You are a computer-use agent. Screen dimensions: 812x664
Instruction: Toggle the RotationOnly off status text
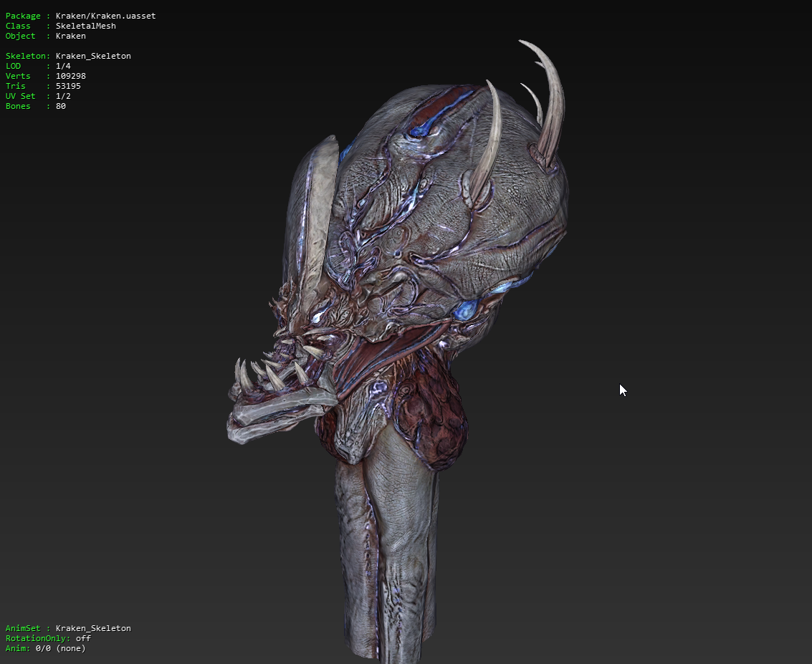(83, 638)
